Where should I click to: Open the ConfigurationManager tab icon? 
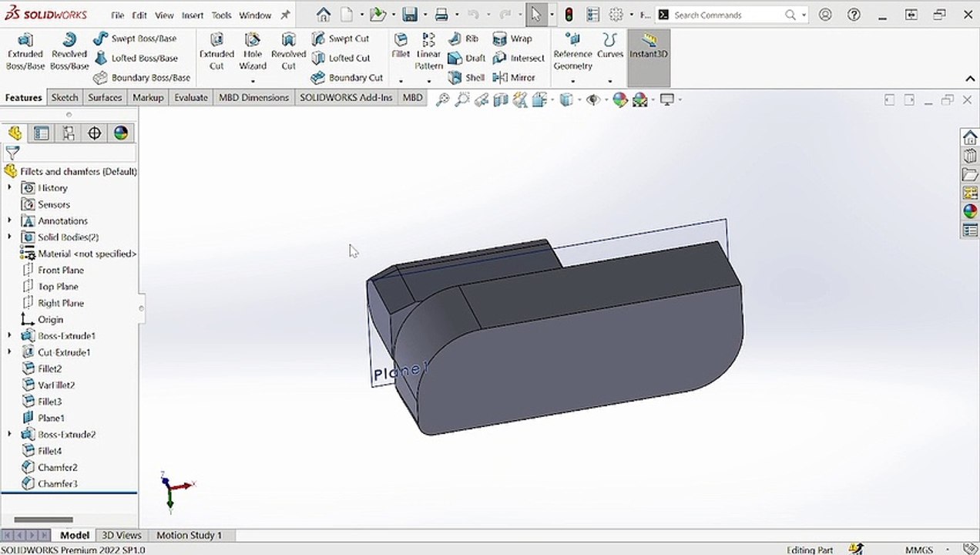pos(68,133)
